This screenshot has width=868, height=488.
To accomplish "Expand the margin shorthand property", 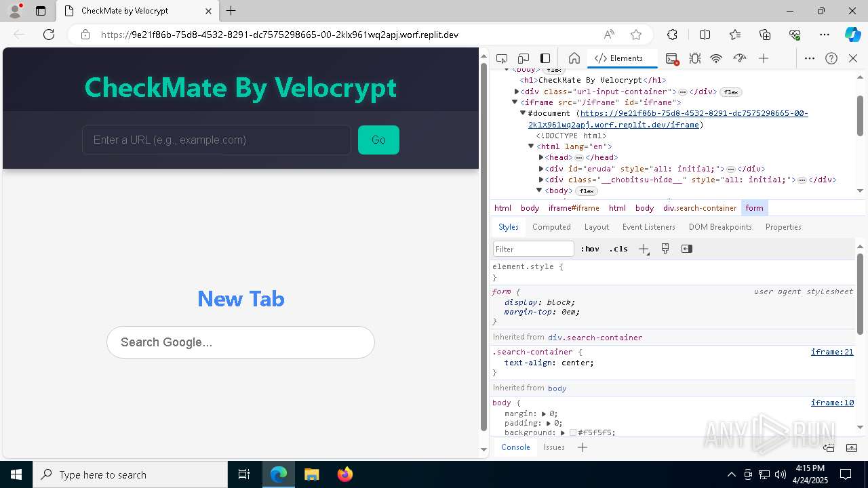I will point(544,413).
